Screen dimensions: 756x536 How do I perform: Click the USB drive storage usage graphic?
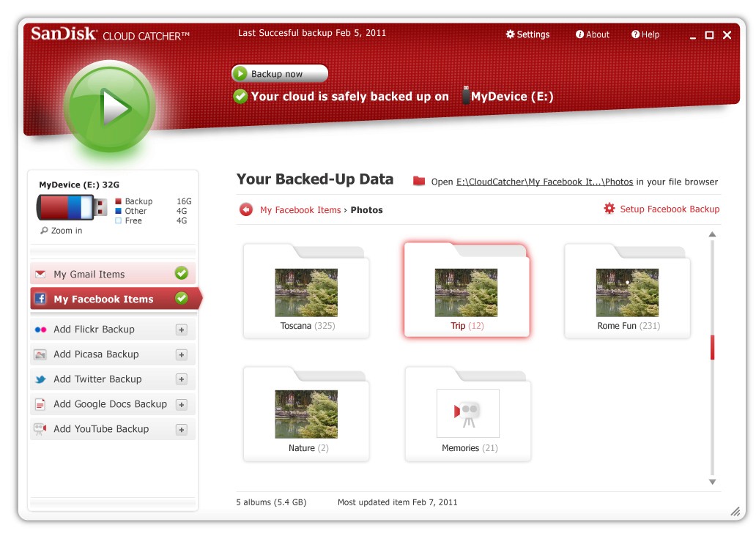pyautogui.click(x=72, y=208)
